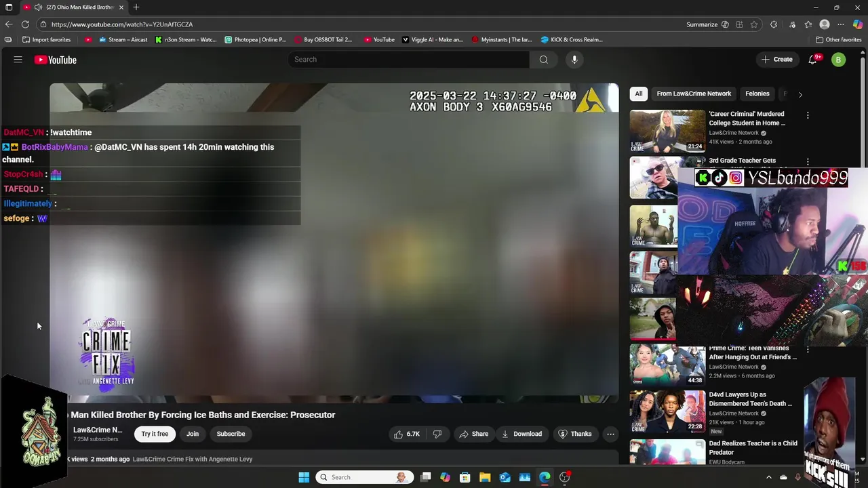Open Import favorites bookmark
The height and width of the screenshot is (488, 868).
coord(46,39)
